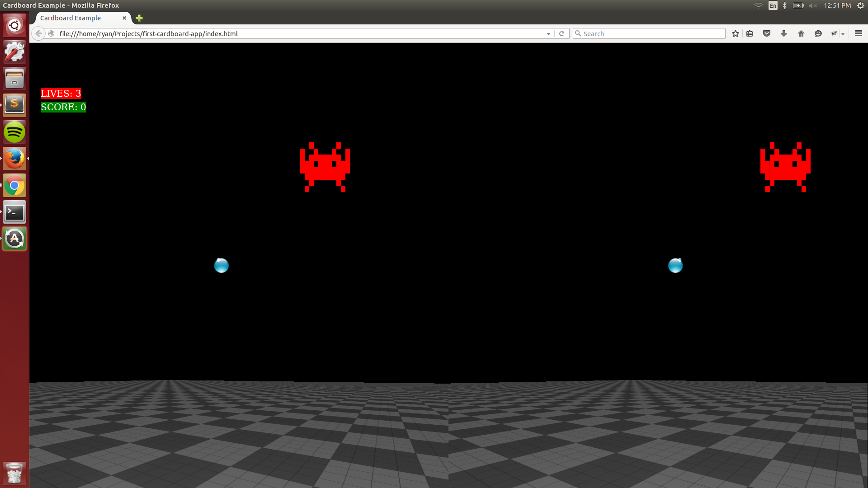868x488 pixels.
Task: Open the Bluetooth indicator menu
Action: (x=785, y=5)
